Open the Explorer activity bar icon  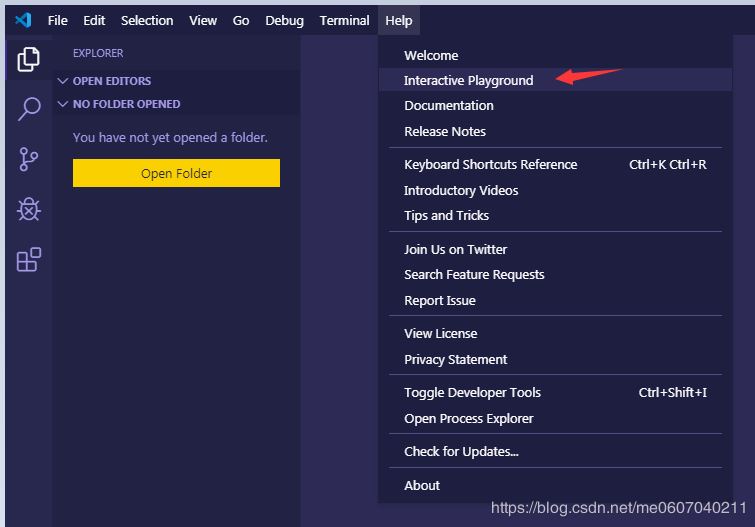pyautogui.click(x=29, y=59)
